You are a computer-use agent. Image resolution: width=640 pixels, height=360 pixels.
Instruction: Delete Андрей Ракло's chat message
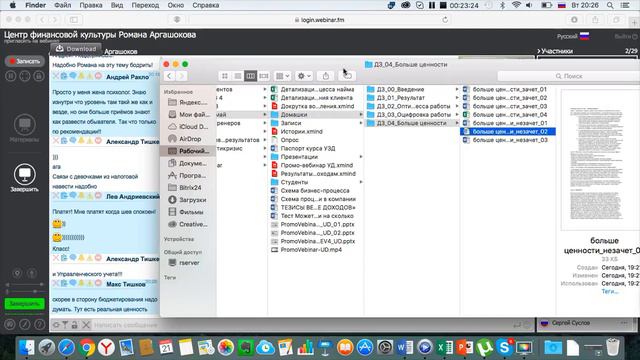click(56, 76)
